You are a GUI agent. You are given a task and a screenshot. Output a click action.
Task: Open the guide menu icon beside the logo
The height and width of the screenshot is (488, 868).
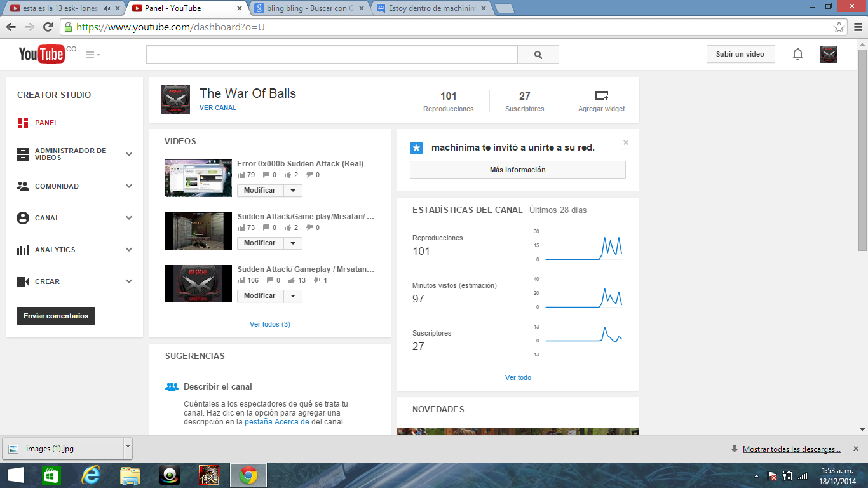pos(93,55)
